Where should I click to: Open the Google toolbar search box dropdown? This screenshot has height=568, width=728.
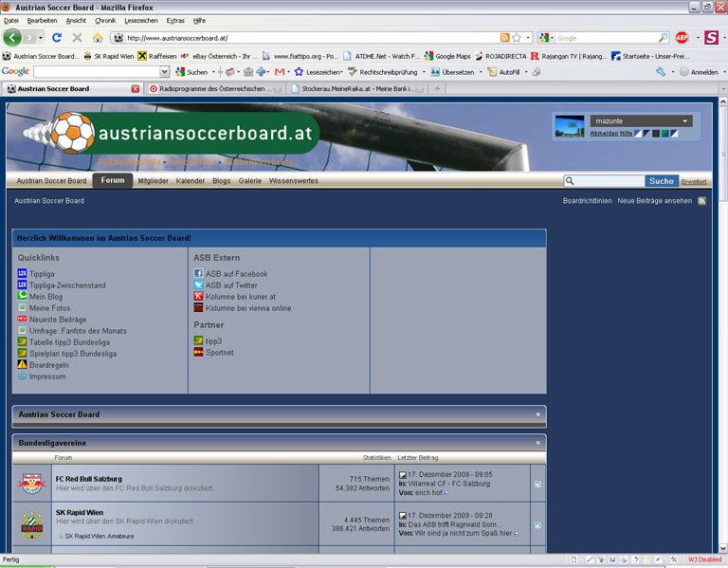tap(164, 72)
